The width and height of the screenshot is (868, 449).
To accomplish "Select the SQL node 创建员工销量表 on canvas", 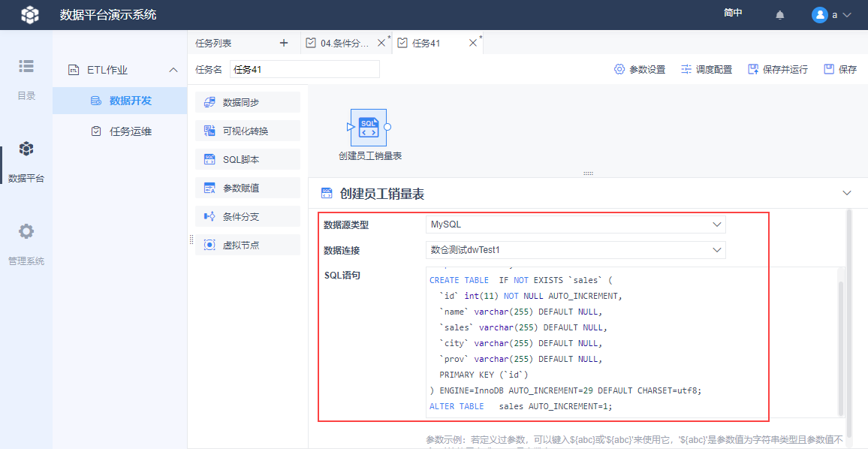I will pos(369,128).
